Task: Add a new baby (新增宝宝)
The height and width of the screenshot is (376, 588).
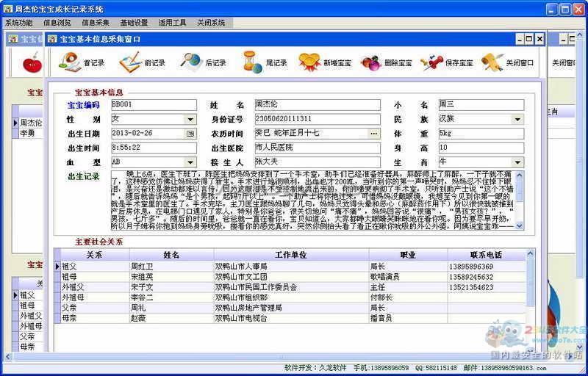Action: (x=325, y=62)
